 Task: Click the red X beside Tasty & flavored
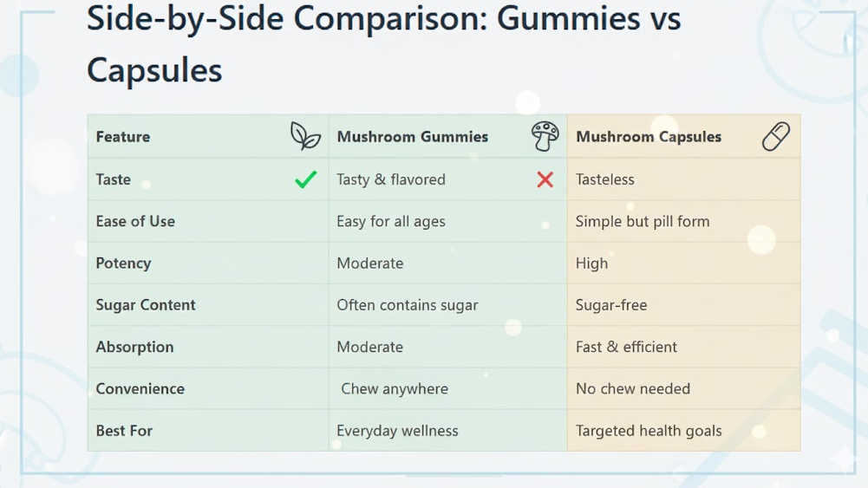545,179
